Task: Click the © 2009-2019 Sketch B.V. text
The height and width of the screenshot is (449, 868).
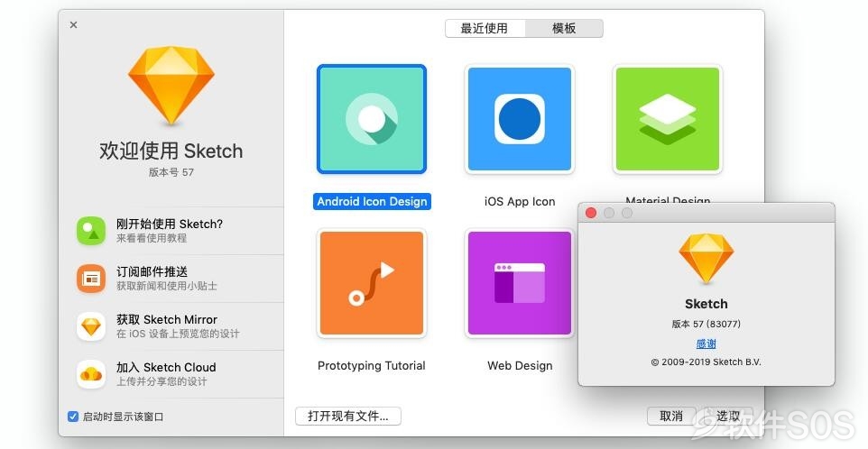Action: (706, 362)
